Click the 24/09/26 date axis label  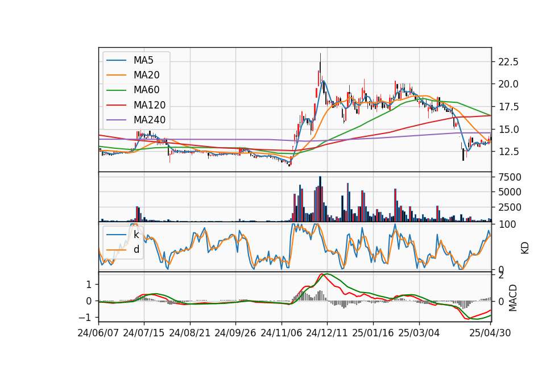click(x=235, y=333)
